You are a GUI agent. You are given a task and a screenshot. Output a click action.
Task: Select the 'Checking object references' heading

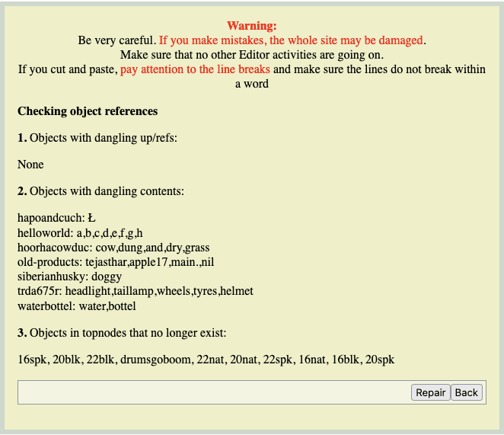(x=88, y=111)
